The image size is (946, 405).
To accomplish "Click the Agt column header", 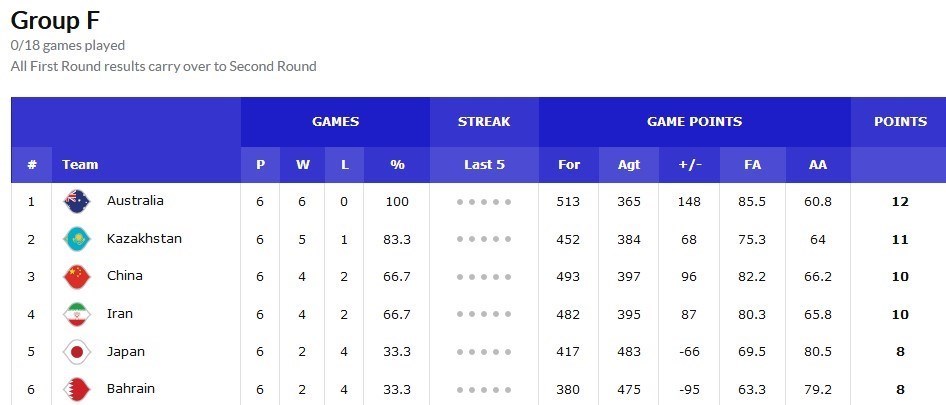I will 627,165.
